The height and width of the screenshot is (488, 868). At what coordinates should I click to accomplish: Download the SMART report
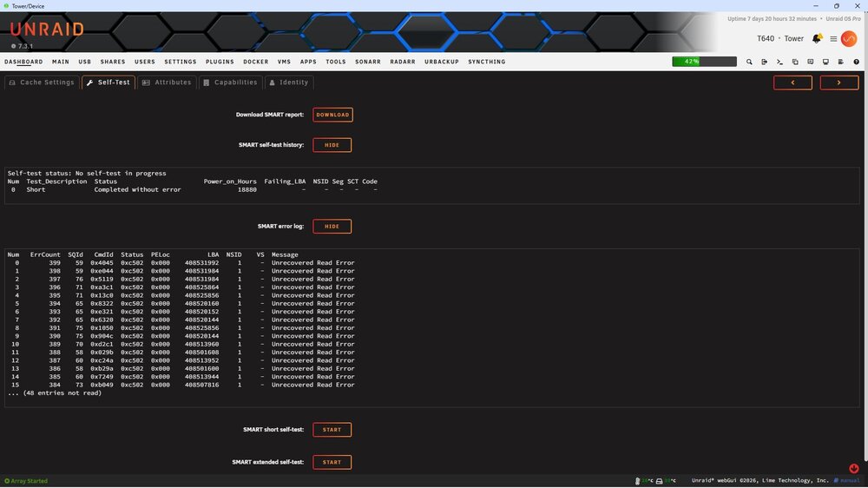(332, 115)
